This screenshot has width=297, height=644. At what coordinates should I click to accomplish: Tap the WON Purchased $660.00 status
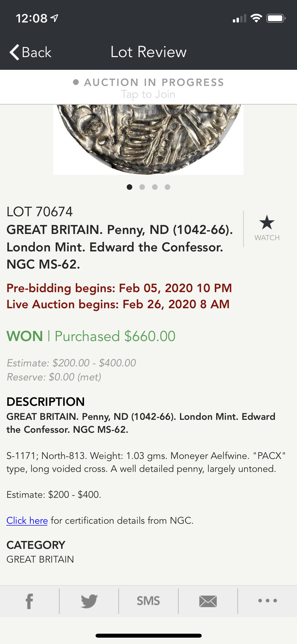[x=91, y=336]
